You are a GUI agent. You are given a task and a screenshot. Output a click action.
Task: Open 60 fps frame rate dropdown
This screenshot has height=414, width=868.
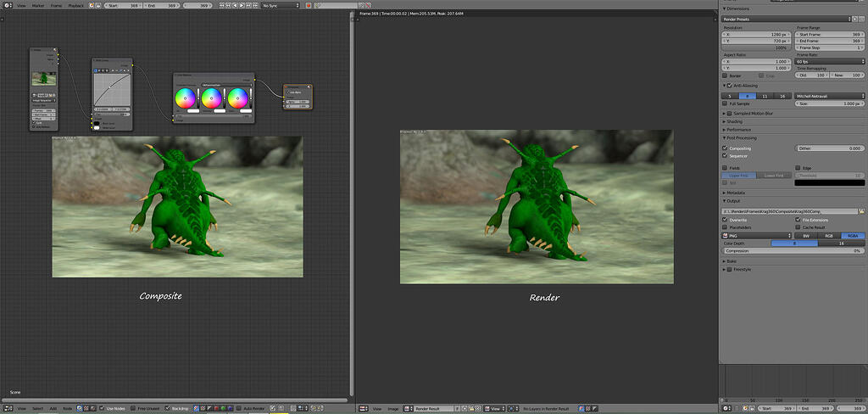pyautogui.click(x=830, y=62)
